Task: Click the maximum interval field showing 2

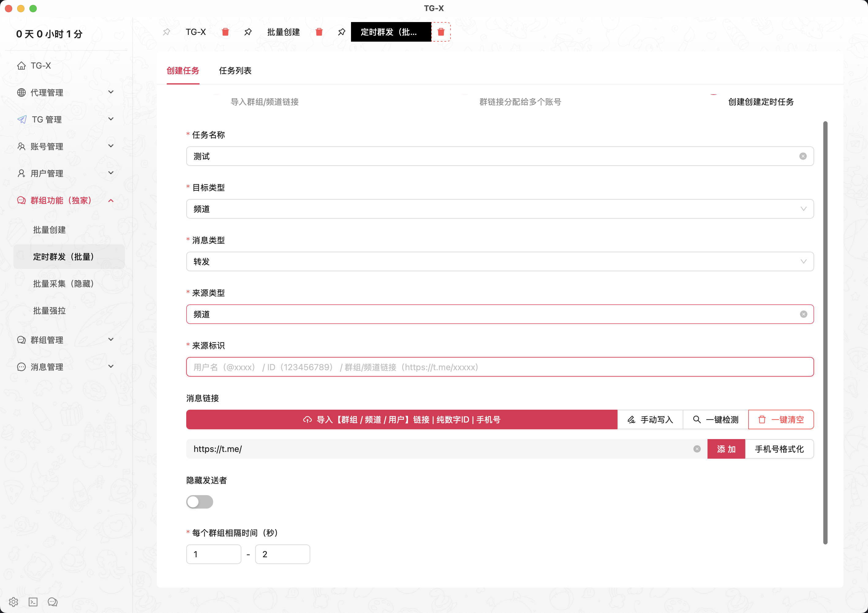Action: point(282,555)
